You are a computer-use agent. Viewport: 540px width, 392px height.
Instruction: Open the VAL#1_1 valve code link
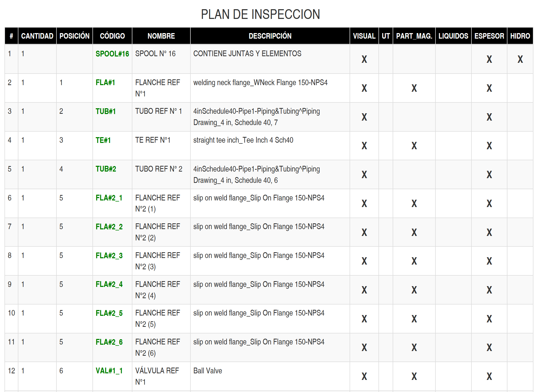109,371
